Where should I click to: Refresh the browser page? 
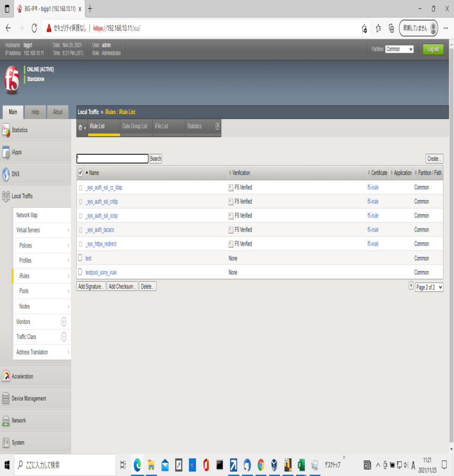[34, 28]
